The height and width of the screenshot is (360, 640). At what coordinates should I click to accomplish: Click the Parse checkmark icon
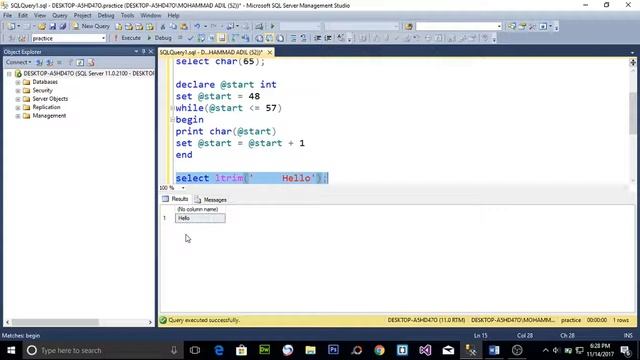click(191, 38)
